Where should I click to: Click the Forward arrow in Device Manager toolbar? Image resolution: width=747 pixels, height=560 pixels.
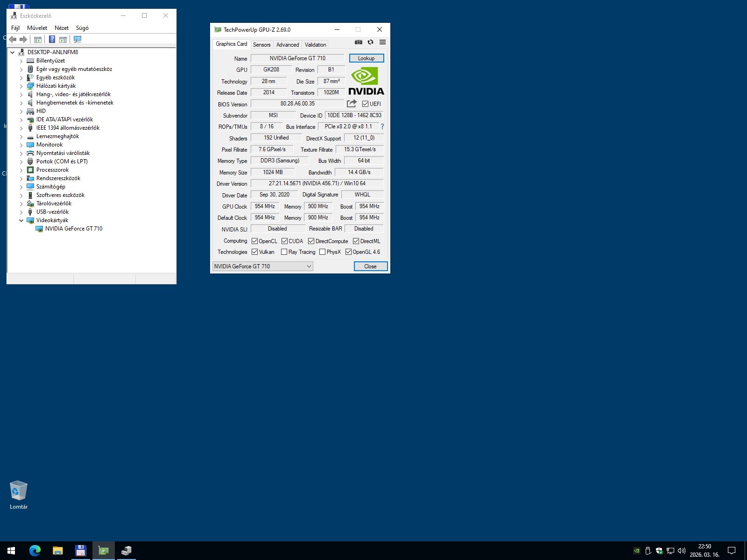point(23,40)
